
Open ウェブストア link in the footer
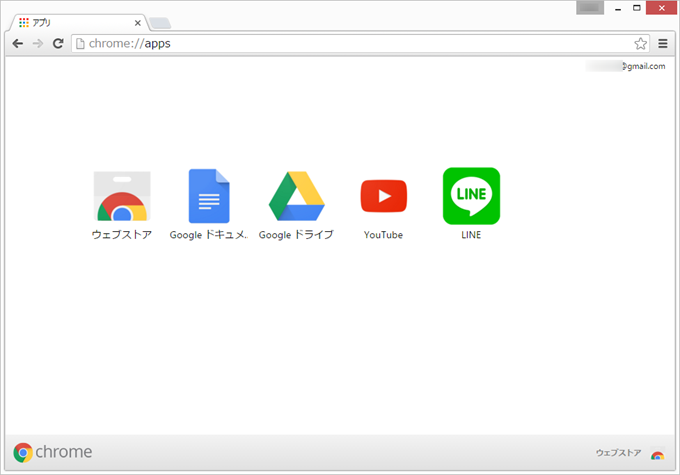tap(618, 453)
